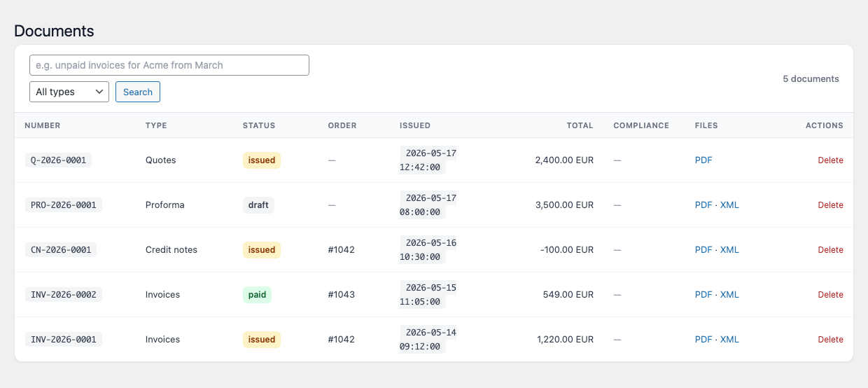Open PDF file for Q-2026-0001

[x=703, y=160]
